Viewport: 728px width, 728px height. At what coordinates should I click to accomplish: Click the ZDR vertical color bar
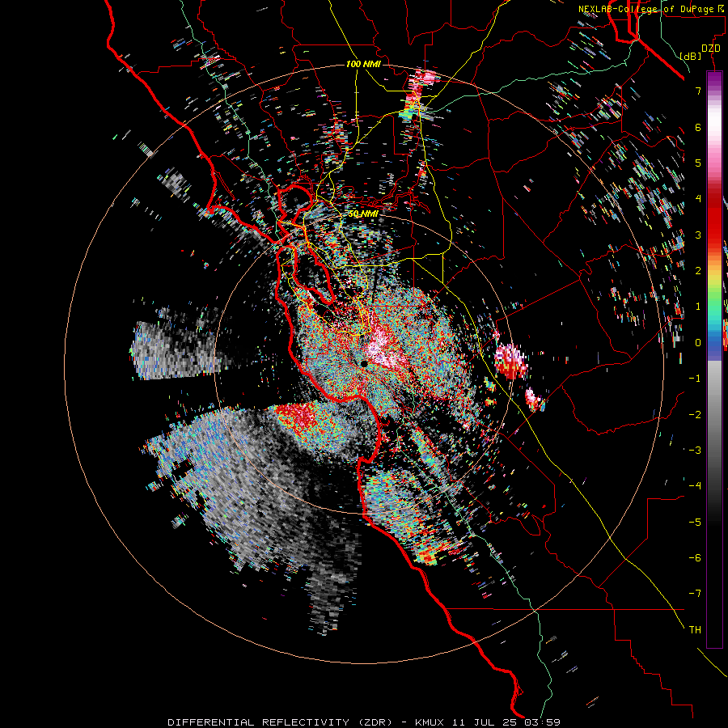click(x=714, y=359)
